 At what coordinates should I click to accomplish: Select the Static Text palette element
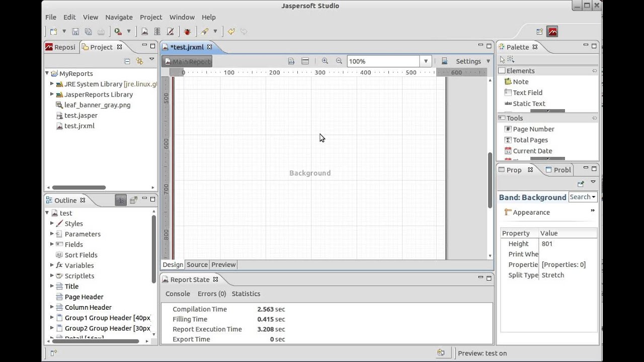click(525, 104)
